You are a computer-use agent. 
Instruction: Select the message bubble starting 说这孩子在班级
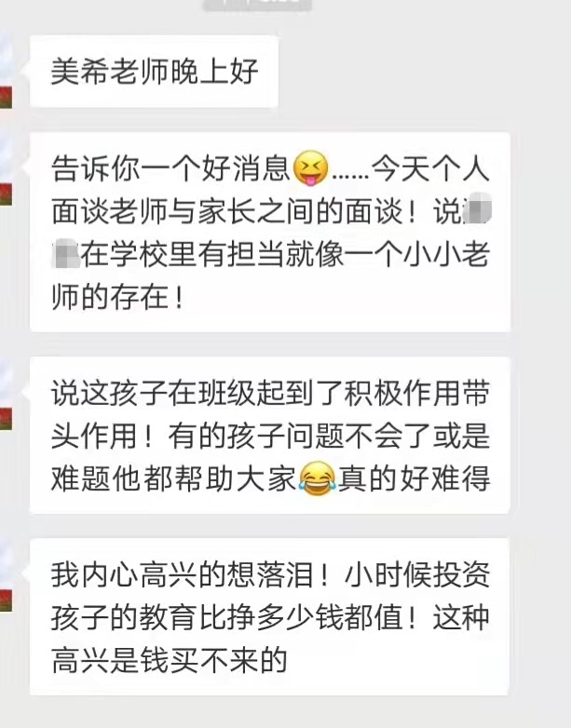tap(270, 435)
